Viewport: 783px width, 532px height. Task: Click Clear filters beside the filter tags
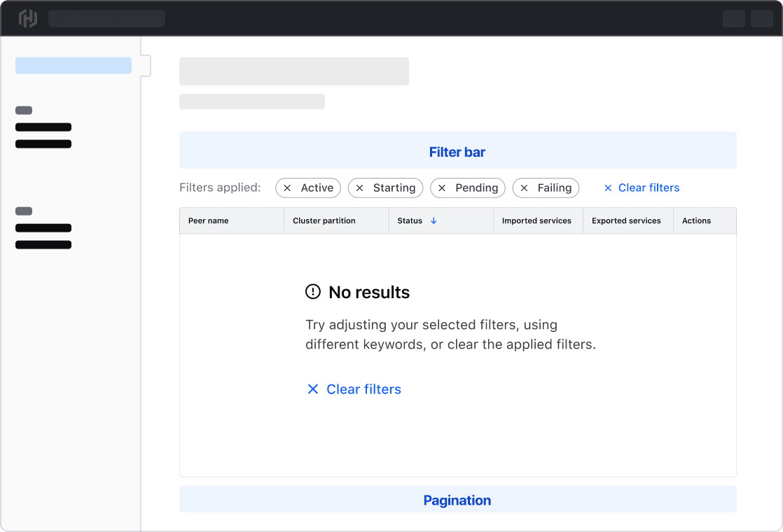pos(642,188)
